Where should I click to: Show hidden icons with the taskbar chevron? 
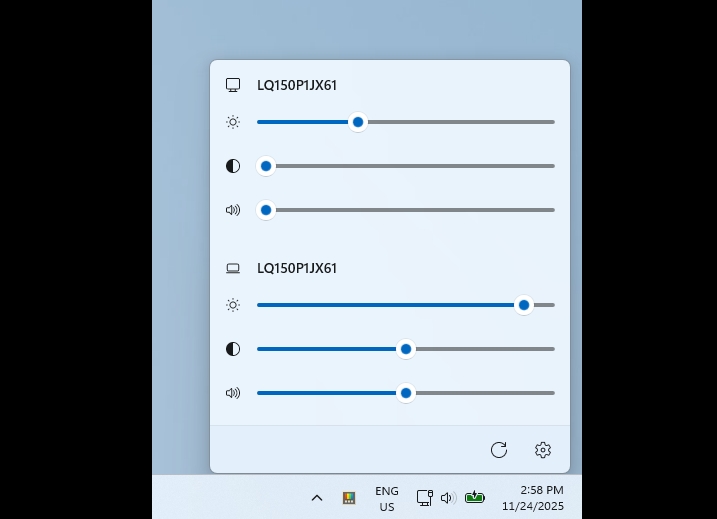317,498
